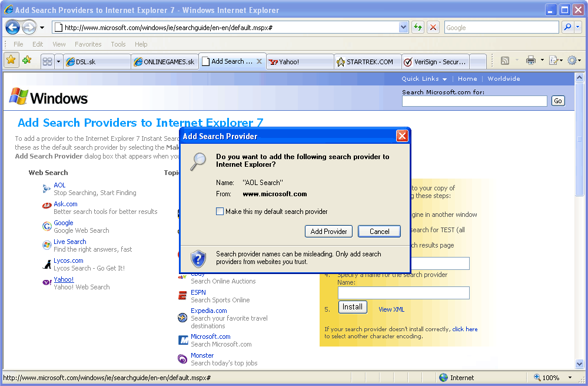This screenshot has height=386, width=588.
Task: Open the File menu
Action: [x=18, y=44]
